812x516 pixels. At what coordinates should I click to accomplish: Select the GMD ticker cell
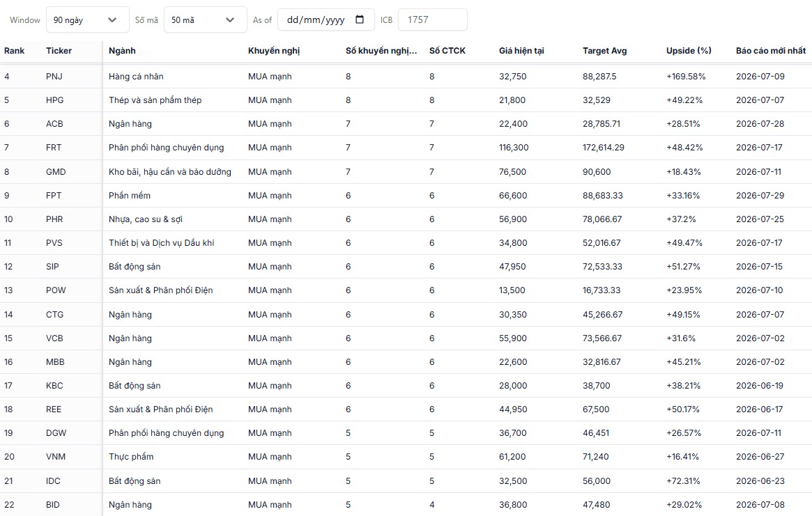(x=56, y=172)
